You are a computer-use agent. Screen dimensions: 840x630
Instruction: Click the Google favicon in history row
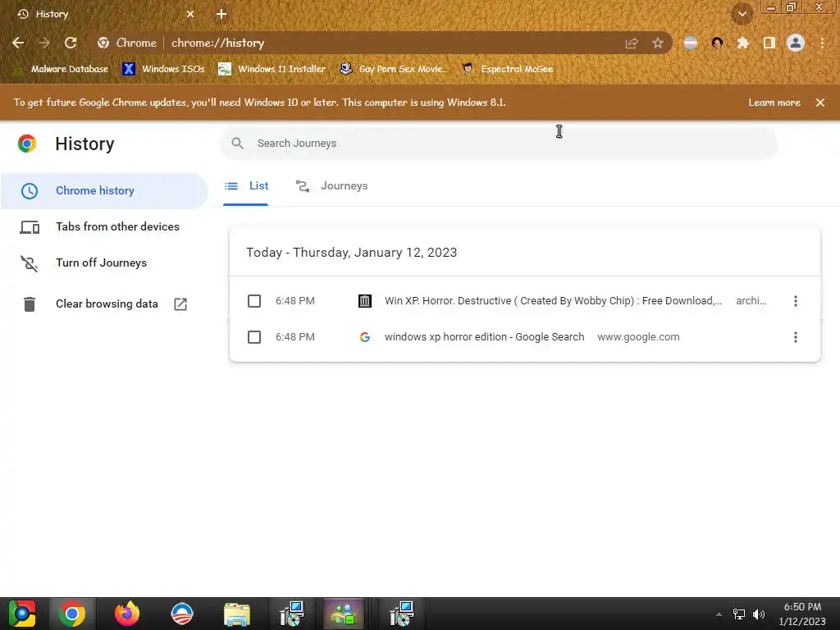click(x=365, y=337)
